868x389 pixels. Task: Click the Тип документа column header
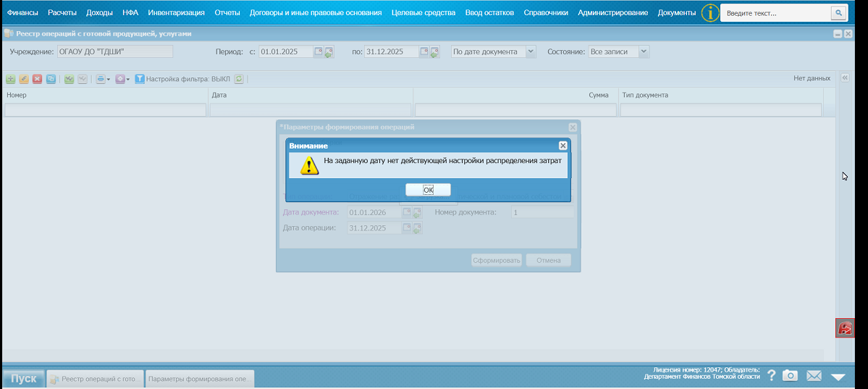(721, 96)
